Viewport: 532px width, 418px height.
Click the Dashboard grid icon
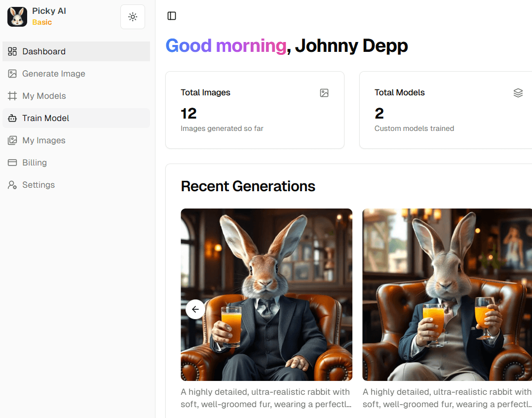point(12,51)
